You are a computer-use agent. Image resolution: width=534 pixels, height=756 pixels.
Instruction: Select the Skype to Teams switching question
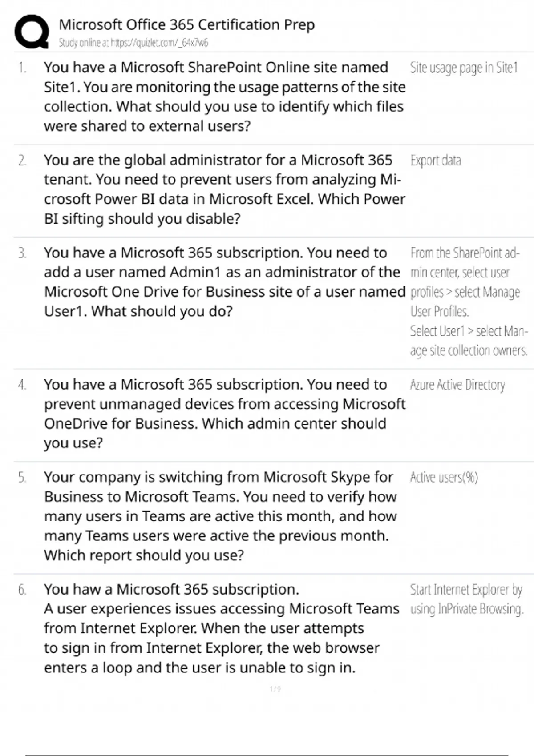[220, 515]
